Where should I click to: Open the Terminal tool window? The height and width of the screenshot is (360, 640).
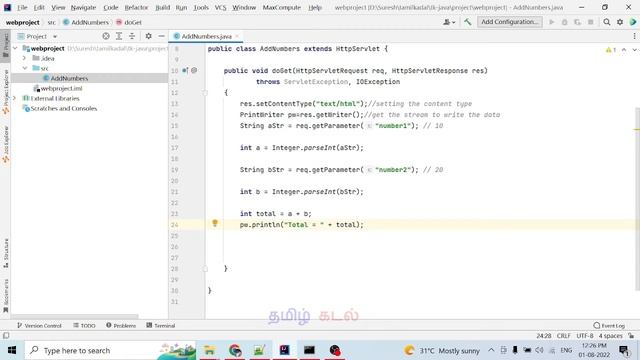[160, 325]
